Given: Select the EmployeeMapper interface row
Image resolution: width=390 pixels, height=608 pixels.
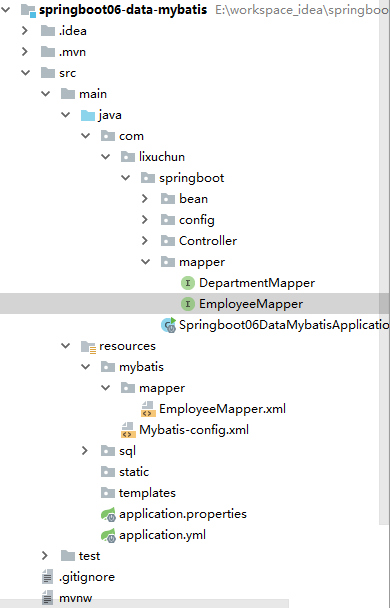Looking at the screenshot, I should click(x=195, y=304).
